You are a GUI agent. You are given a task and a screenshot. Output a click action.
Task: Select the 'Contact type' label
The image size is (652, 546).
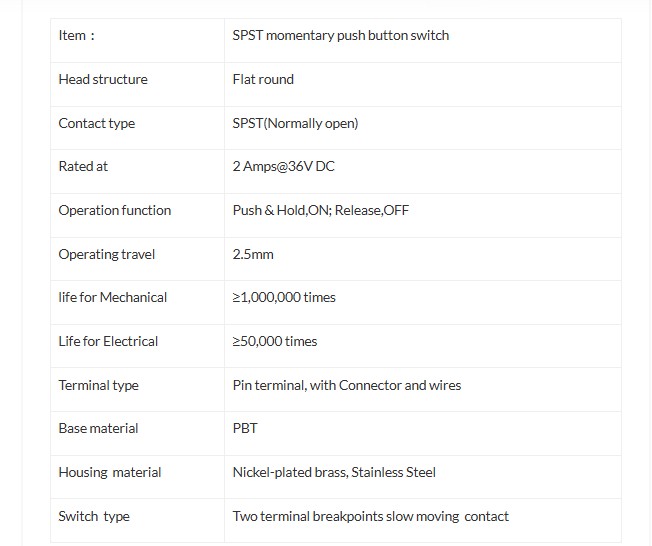97,124
